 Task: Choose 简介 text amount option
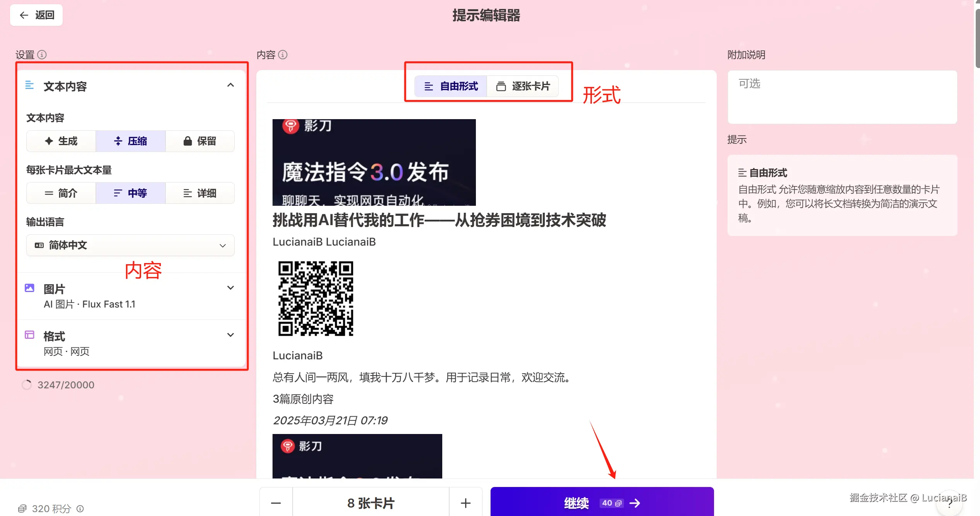tap(61, 193)
